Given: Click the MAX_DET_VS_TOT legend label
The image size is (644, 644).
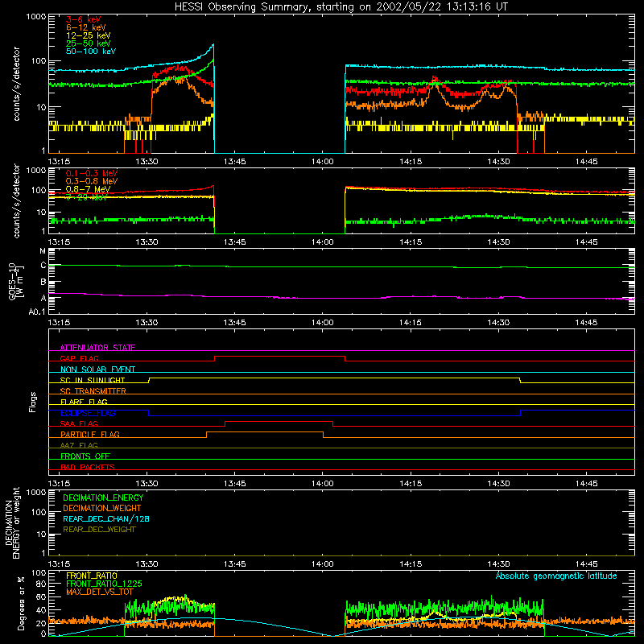Looking at the screenshot, I should coord(100,592).
